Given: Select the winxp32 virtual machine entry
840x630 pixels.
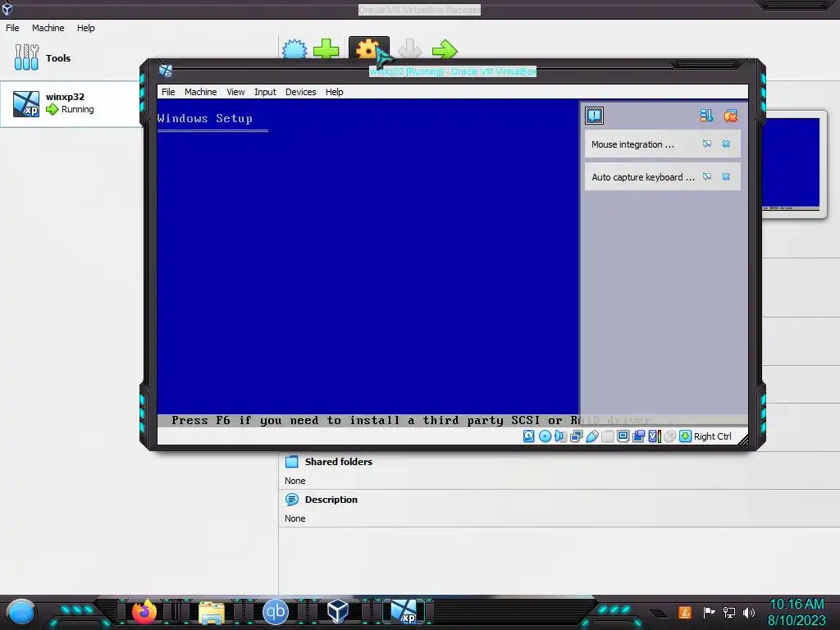Looking at the screenshot, I should pos(71,103).
